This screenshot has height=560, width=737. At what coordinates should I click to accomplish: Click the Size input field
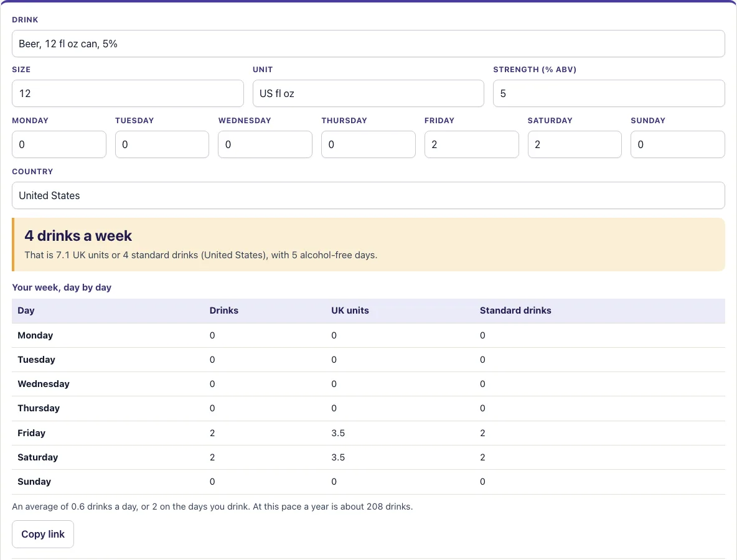[128, 93]
